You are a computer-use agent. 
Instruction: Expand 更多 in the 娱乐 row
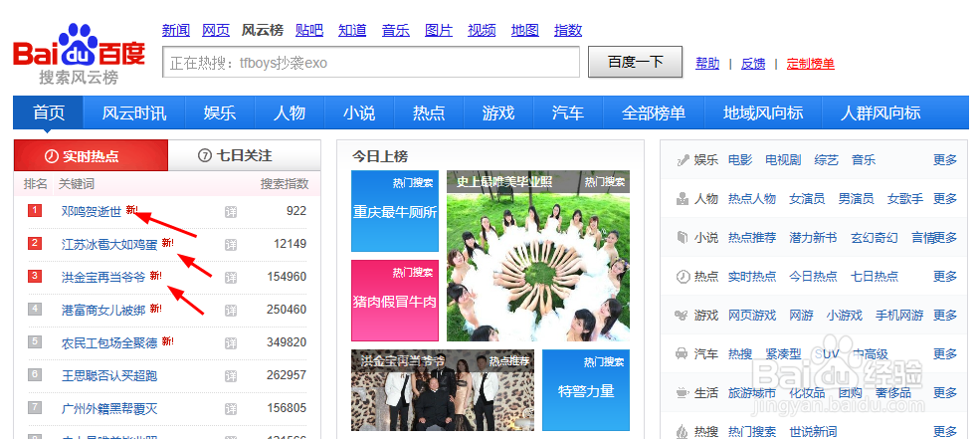pyautogui.click(x=945, y=160)
